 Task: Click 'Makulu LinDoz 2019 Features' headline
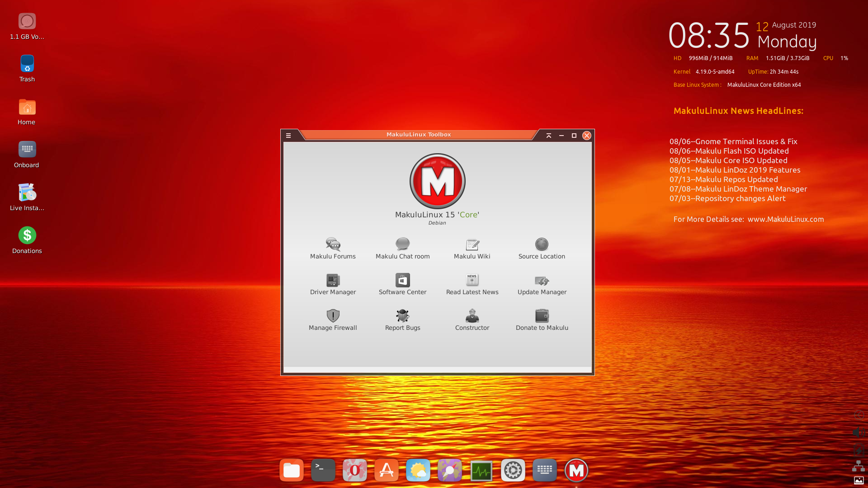click(x=748, y=170)
